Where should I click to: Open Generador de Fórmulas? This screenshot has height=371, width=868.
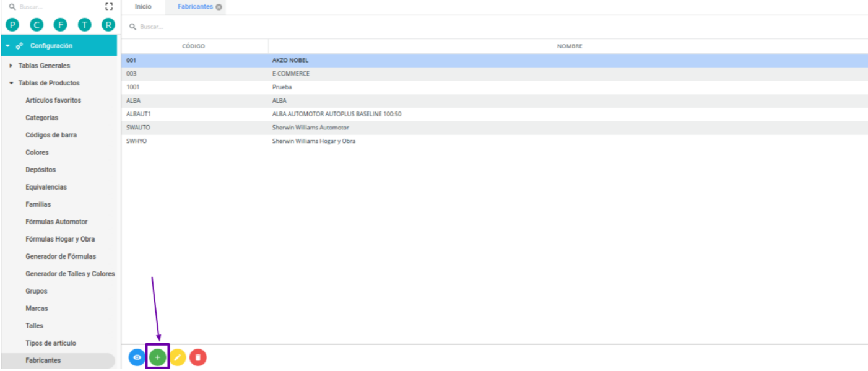61,256
